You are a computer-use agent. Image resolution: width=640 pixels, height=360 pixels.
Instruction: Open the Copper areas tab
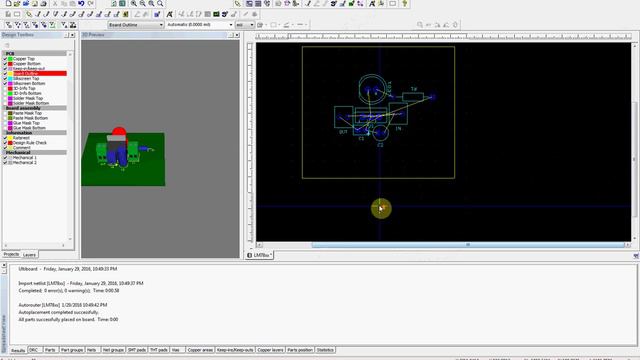click(200, 350)
